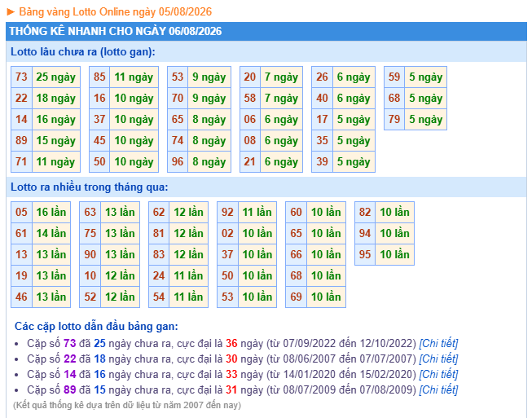This screenshot has width=532, height=418.
Task: Click number 95 with 10 lần
Action: pos(365,254)
